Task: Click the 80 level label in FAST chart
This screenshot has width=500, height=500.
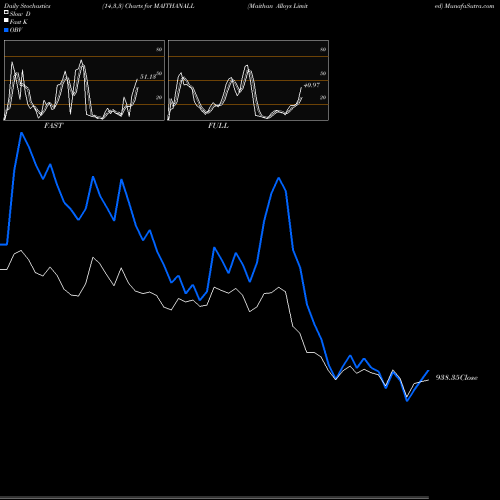Action: pos(159,49)
